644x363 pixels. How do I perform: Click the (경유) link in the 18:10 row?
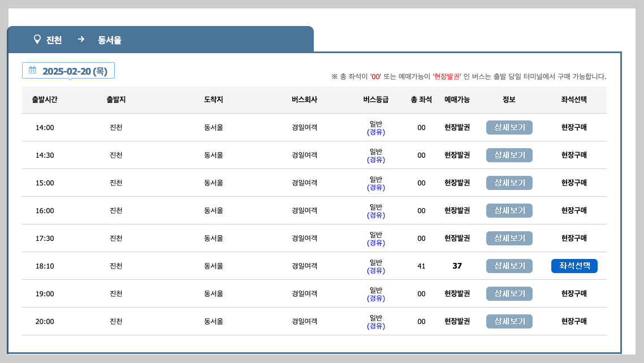tap(377, 270)
